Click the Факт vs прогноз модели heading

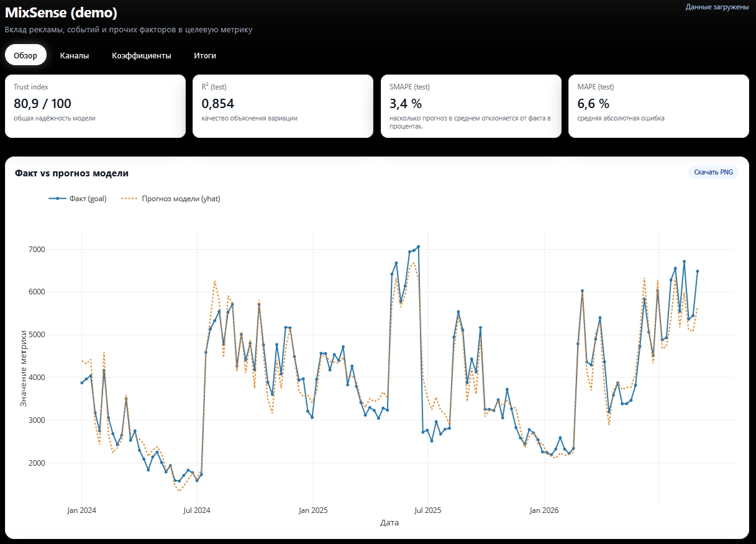click(71, 173)
